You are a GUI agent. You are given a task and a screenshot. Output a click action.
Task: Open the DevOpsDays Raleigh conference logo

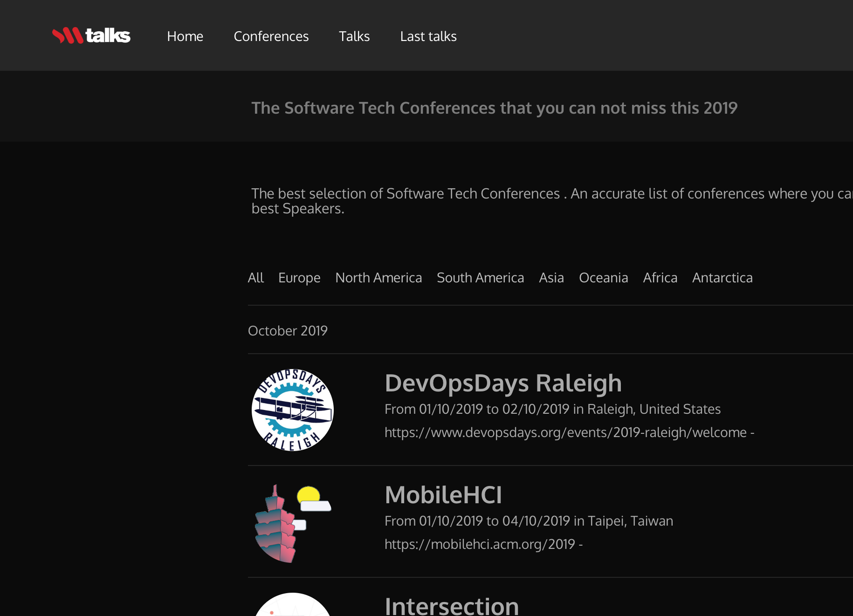[x=292, y=410]
